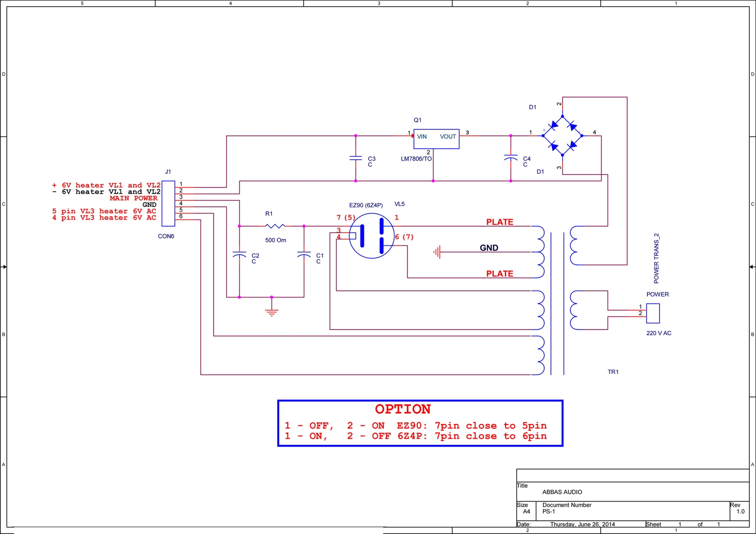
Task: Select the MAIN POWER pin label
Action: 133,198
